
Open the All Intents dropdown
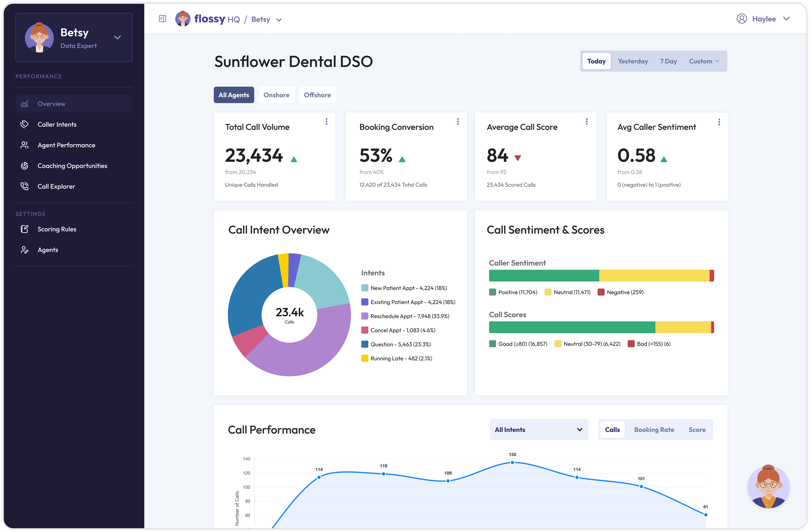tap(539, 430)
